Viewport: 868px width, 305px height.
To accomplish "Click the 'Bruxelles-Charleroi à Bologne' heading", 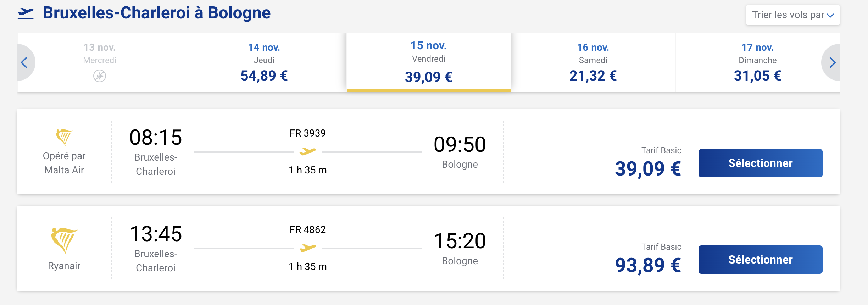I will click(x=156, y=13).
